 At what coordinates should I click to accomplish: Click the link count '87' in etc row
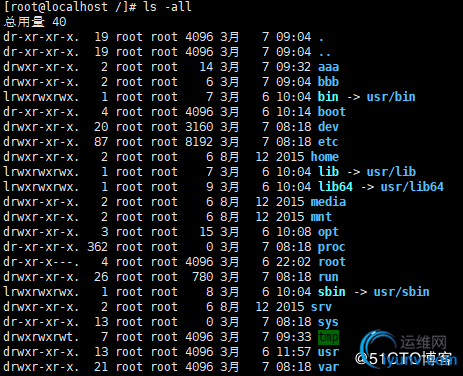pyautogui.click(x=101, y=142)
